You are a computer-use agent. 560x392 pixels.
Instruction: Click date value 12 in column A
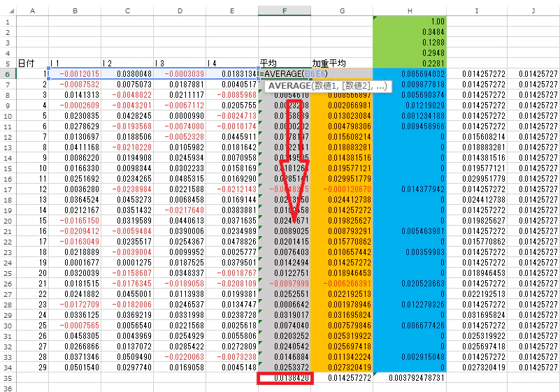(32, 189)
